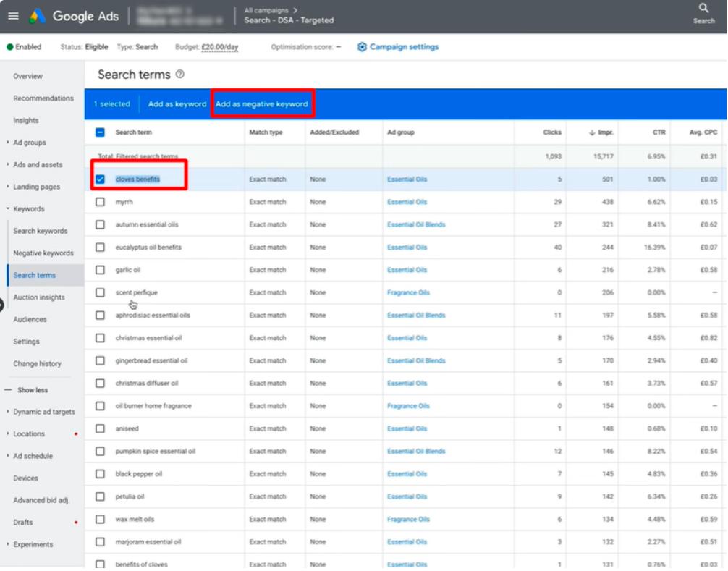The image size is (728, 571).
Task: Open Drafts page
Action: click(22, 523)
